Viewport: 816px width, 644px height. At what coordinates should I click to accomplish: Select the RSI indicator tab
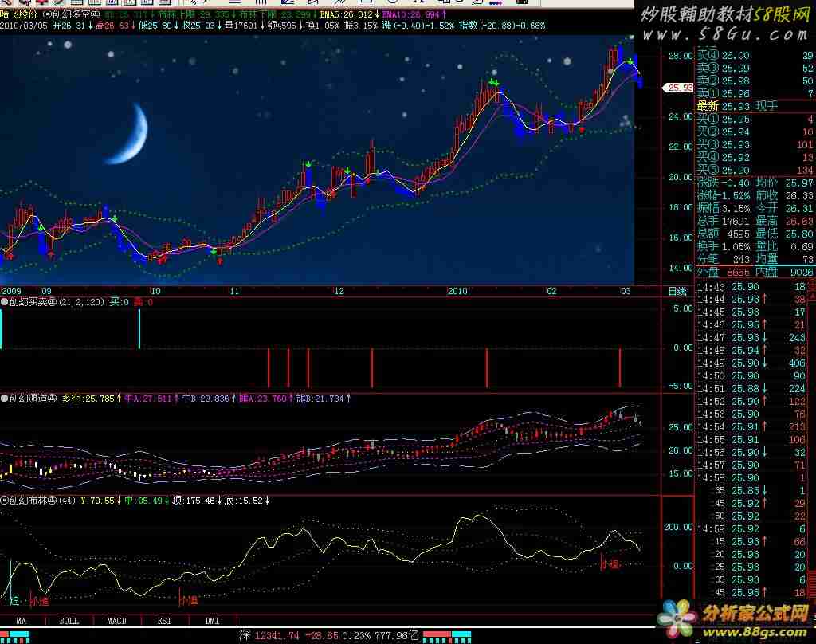click(x=164, y=621)
